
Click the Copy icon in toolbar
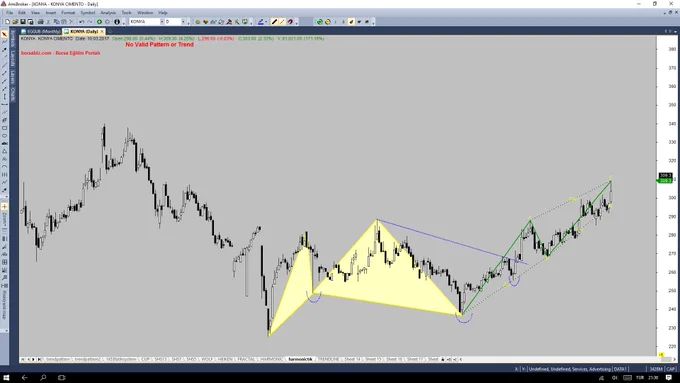[x=56, y=22]
